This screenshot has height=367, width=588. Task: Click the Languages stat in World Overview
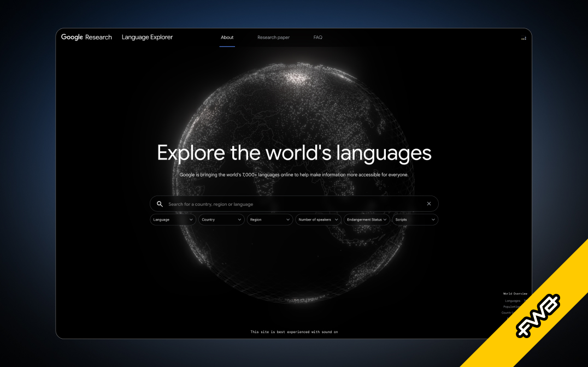click(x=513, y=301)
